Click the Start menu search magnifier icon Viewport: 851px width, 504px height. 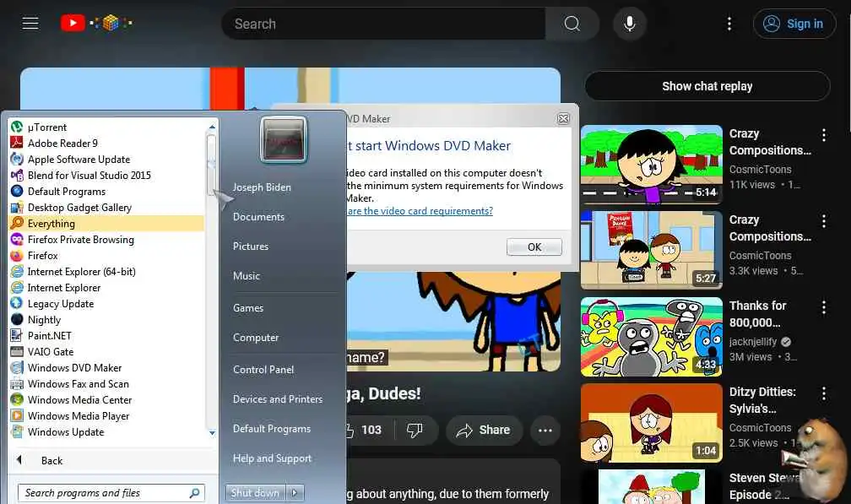click(194, 493)
